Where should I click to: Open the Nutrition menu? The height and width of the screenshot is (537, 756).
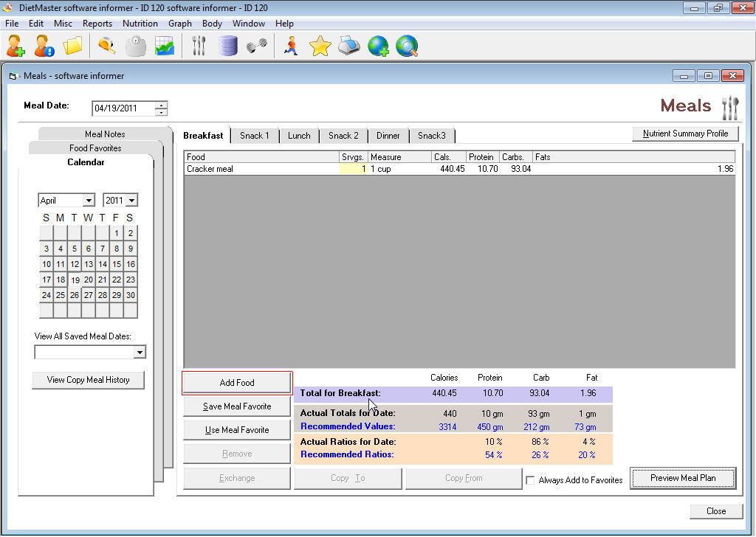(x=140, y=23)
